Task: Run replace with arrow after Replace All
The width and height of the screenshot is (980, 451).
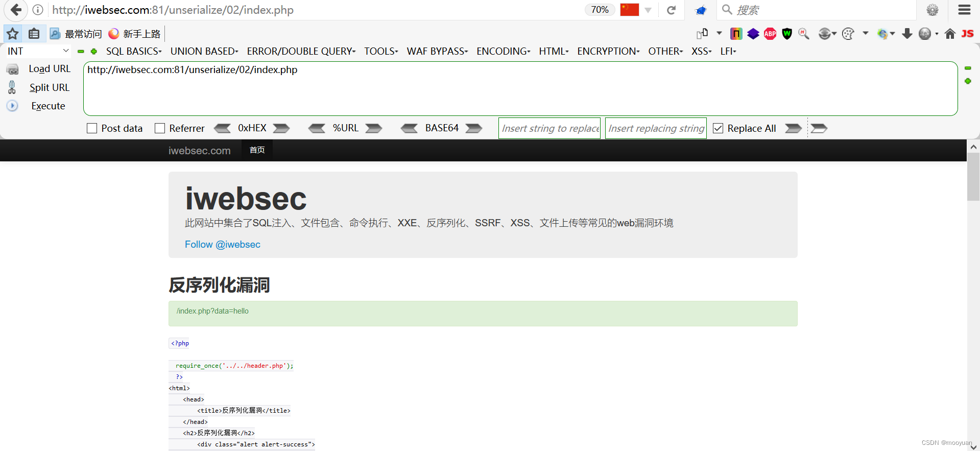Action: click(x=793, y=128)
